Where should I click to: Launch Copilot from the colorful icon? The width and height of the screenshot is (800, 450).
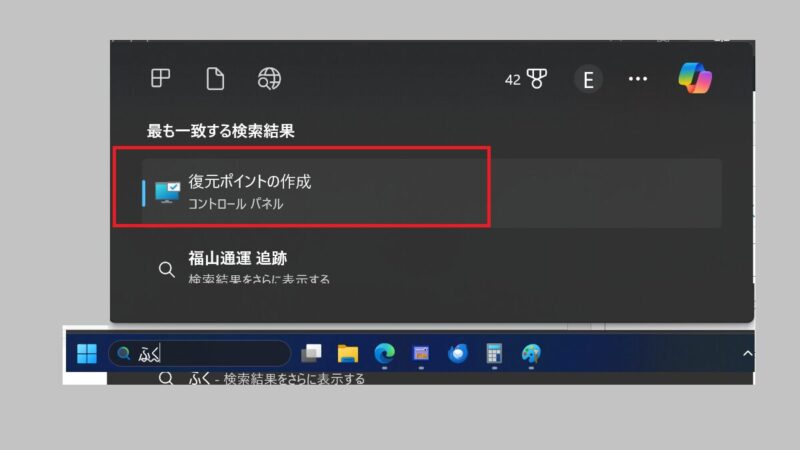pos(695,78)
